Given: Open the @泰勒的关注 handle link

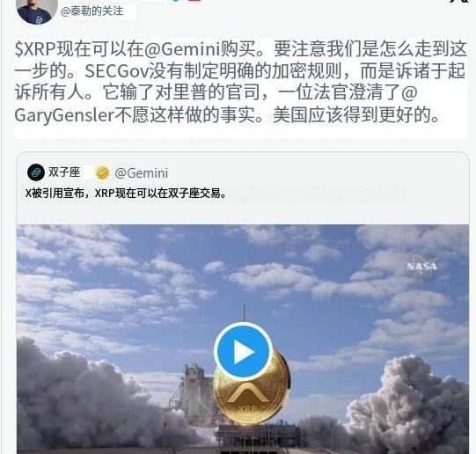Looking at the screenshot, I should click(x=92, y=11).
